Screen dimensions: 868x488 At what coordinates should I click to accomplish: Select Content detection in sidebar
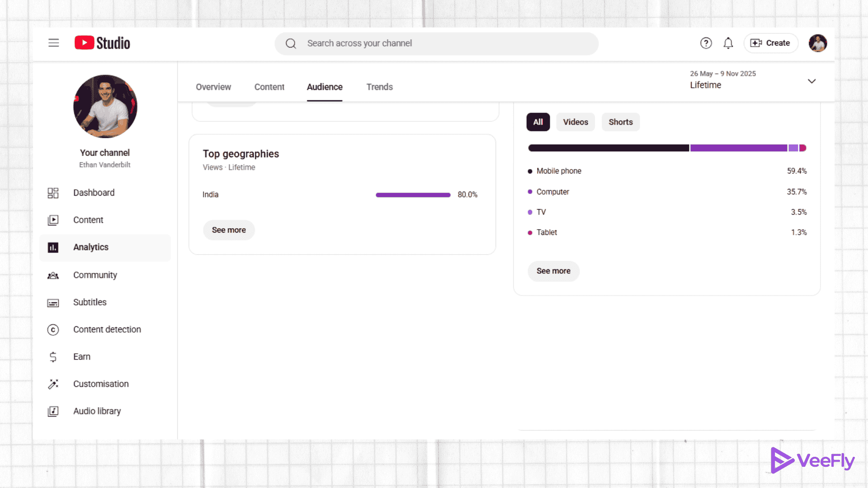pos(107,329)
